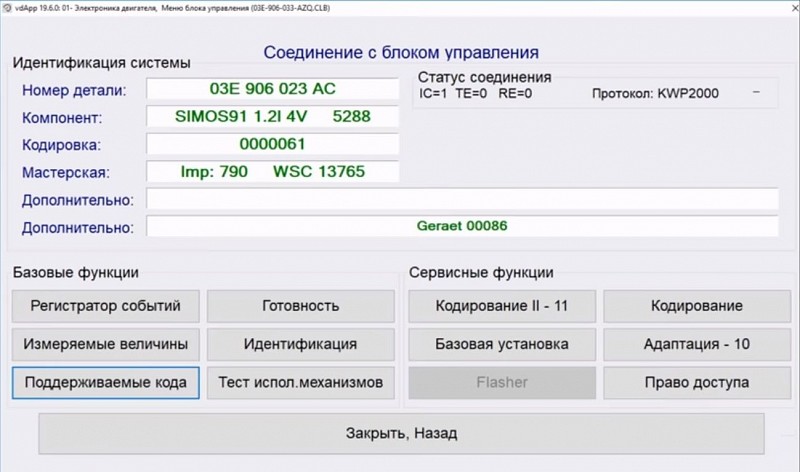Viewport: 800px width, 472px height.
Task: Open Право доступа
Action: click(696, 382)
